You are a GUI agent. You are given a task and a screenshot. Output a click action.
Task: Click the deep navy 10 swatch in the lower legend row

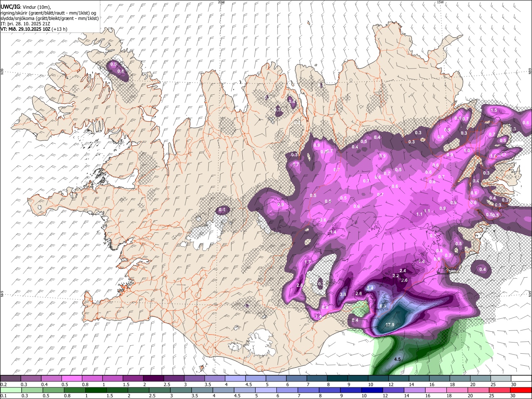(x=372, y=390)
